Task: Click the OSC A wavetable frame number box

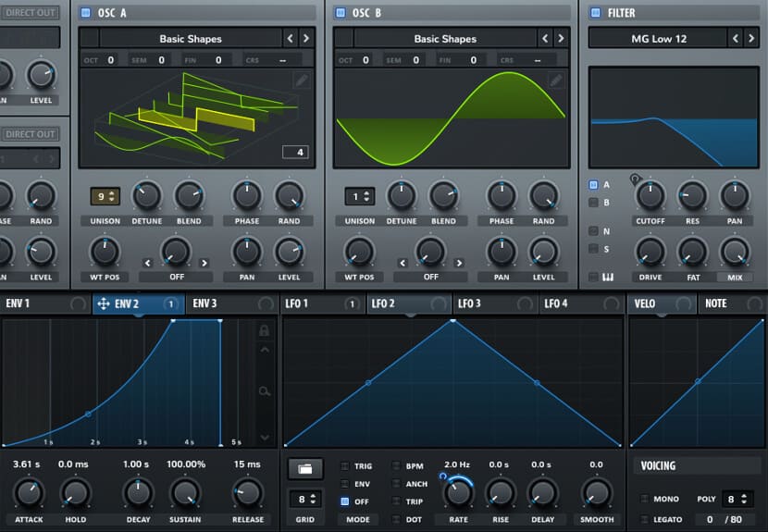Action: click(295, 152)
